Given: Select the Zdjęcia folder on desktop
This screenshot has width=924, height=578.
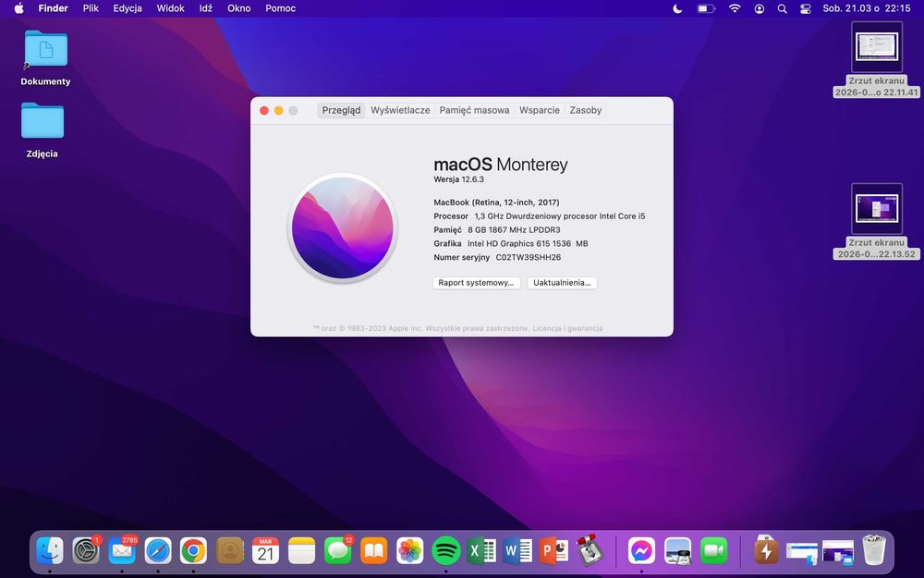Looking at the screenshot, I should [x=42, y=130].
